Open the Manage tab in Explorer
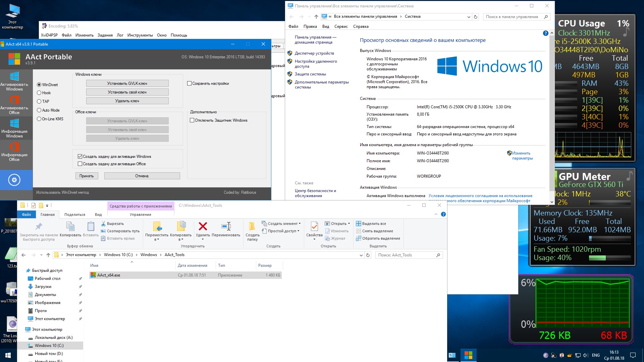Screen dimensions: 644x362 pyautogui.click(x=141, y=215)
